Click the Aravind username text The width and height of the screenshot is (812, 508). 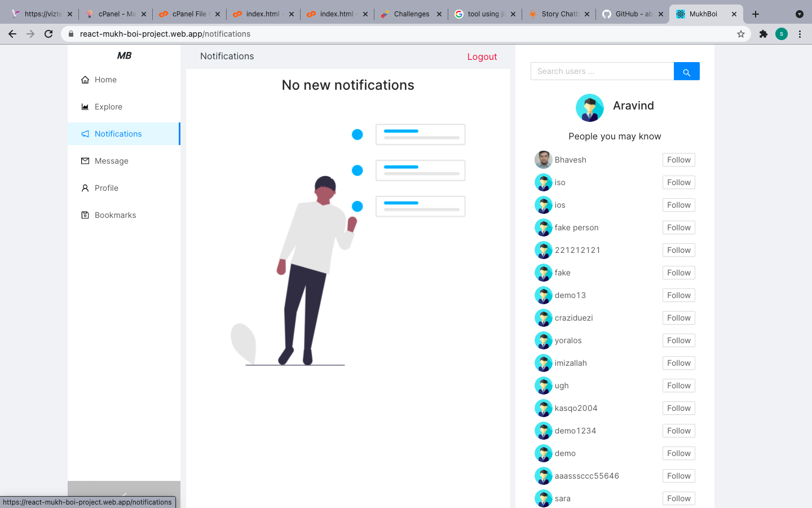633,106
